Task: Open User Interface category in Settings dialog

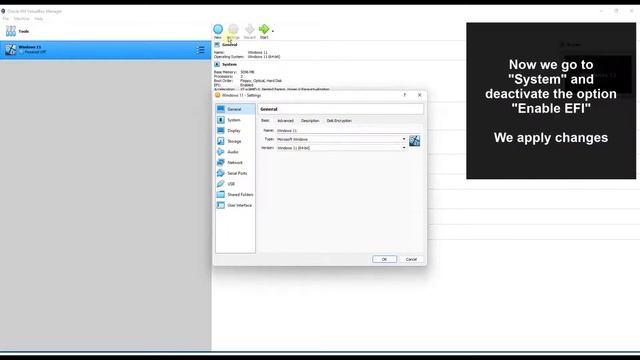Action: point(235,205)
